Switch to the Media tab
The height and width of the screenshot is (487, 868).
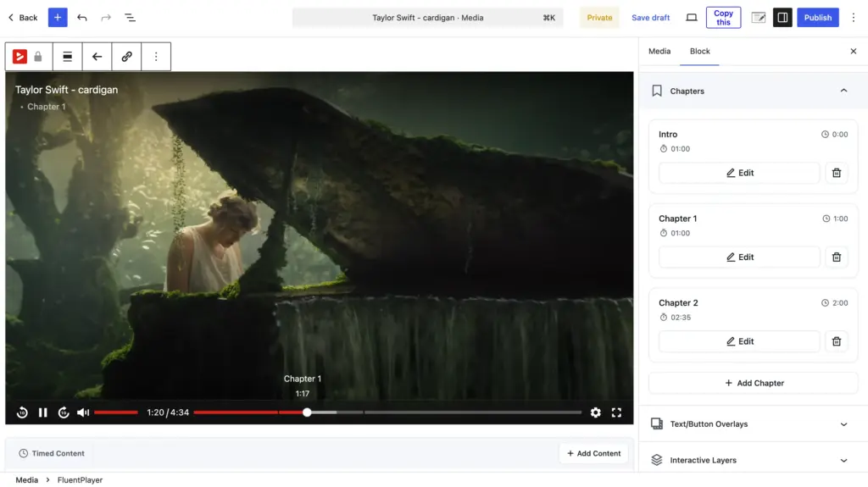(x=659, y=51)
